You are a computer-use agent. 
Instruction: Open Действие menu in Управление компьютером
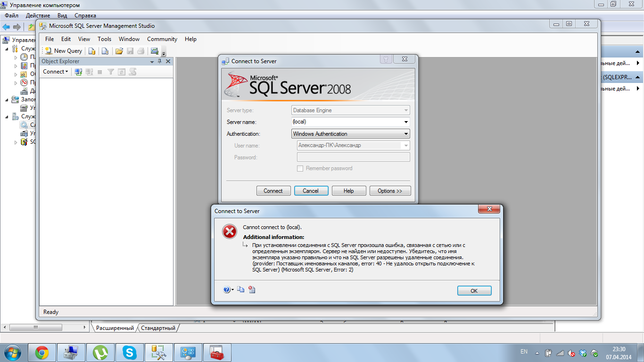pos(38,16)
